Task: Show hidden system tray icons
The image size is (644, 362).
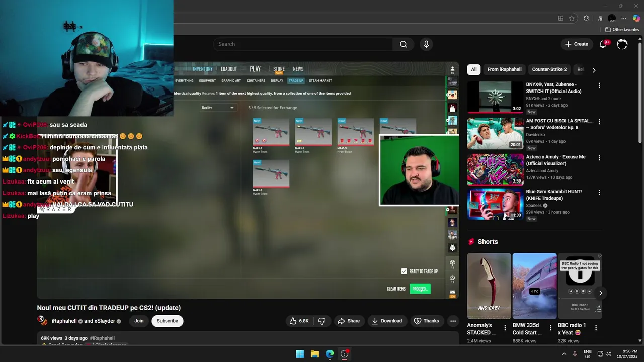Action: click(x=563, y=354)
